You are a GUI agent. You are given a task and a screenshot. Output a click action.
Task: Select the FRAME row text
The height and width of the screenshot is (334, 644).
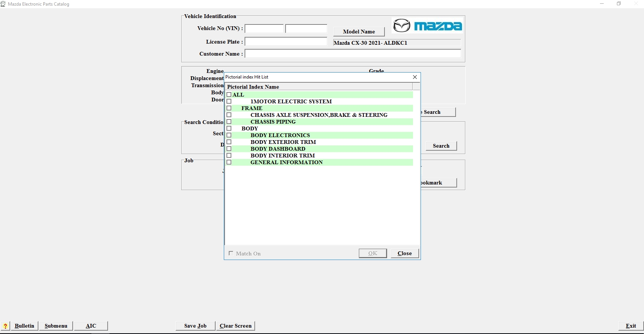[252, 108]
